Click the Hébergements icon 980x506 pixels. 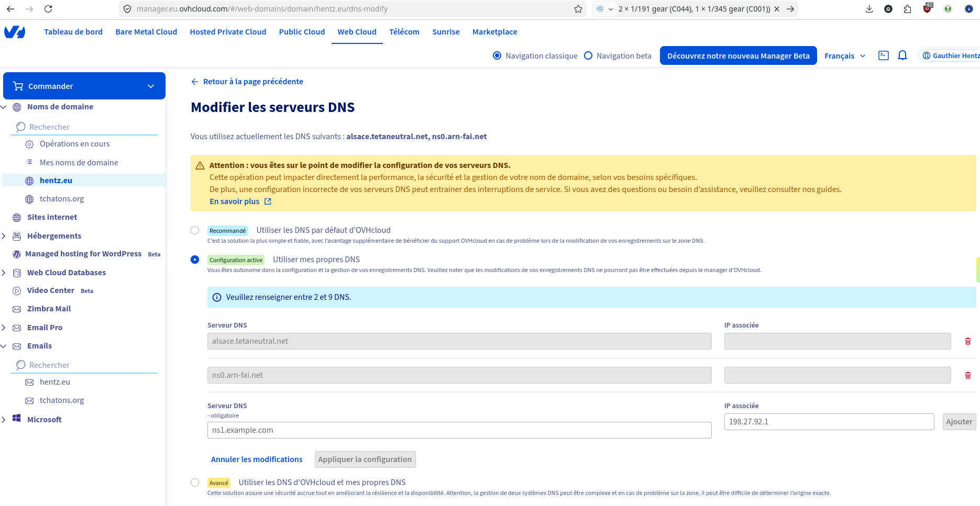tap(17, 236)
